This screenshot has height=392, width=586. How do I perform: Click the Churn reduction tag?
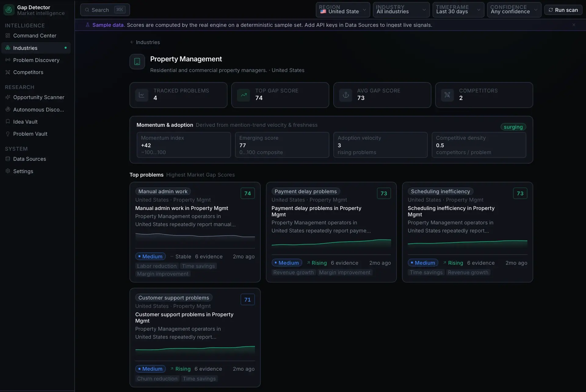coord(157,379)
